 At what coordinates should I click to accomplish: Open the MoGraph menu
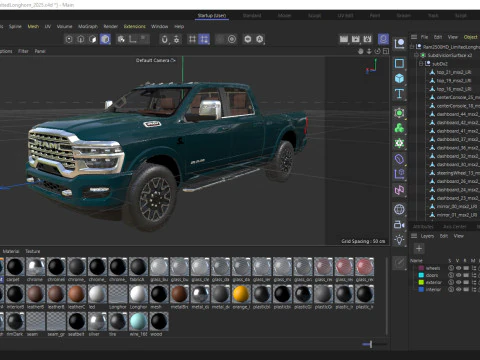[88, 26]
